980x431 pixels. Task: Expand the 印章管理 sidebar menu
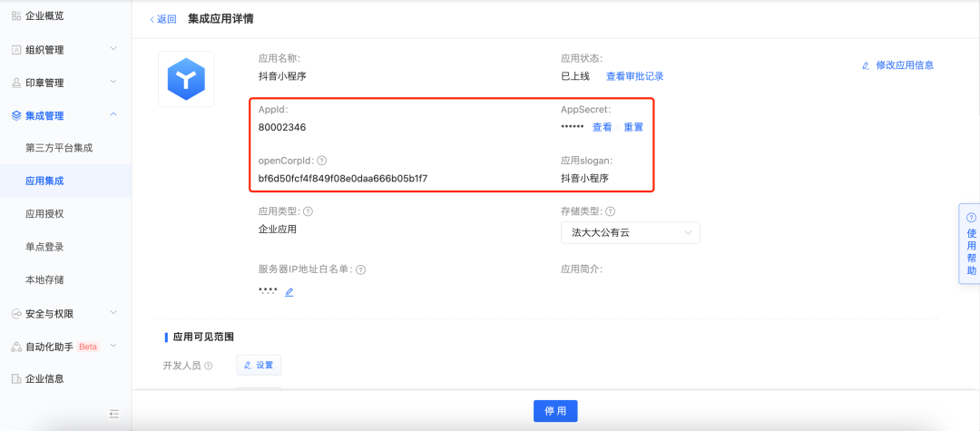tap(65, 83)
